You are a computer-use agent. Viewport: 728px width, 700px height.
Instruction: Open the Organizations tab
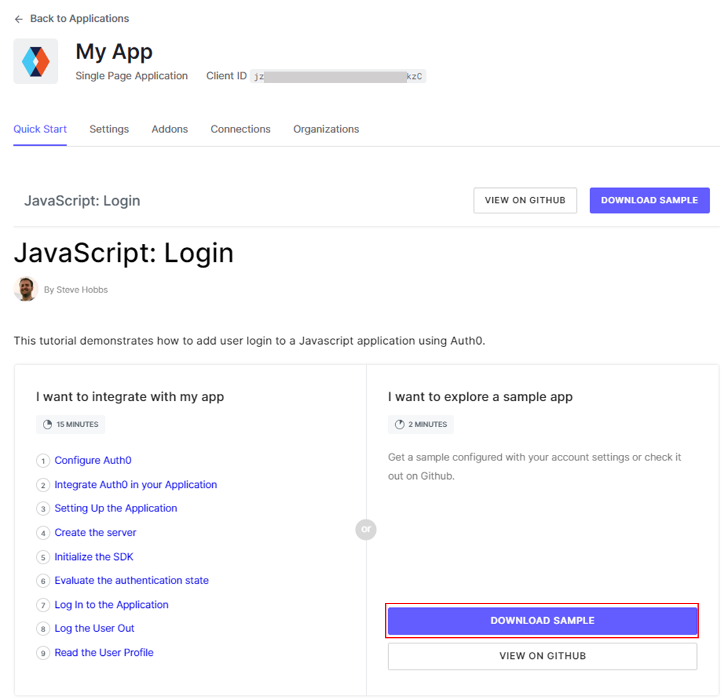[326, 129]
